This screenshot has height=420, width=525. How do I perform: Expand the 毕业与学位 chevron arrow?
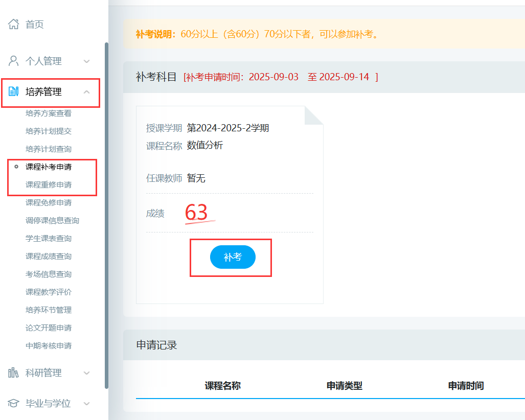coord(86,404)
